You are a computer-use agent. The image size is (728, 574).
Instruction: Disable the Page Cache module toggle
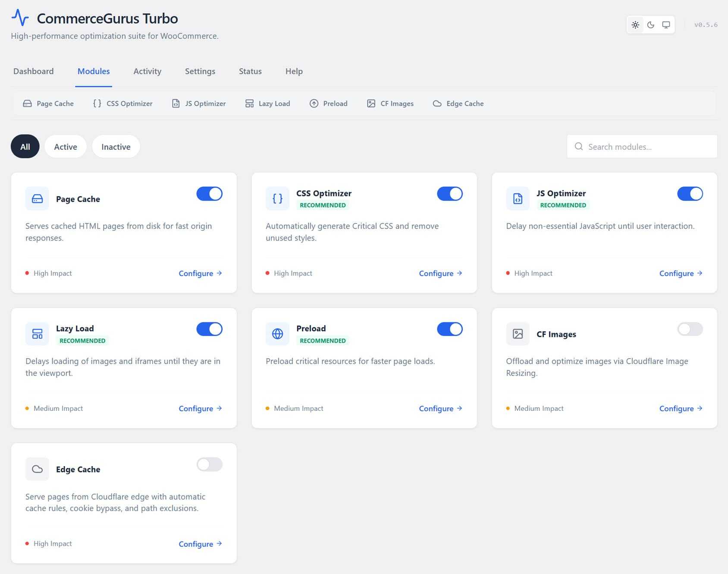tap(210, 194)
